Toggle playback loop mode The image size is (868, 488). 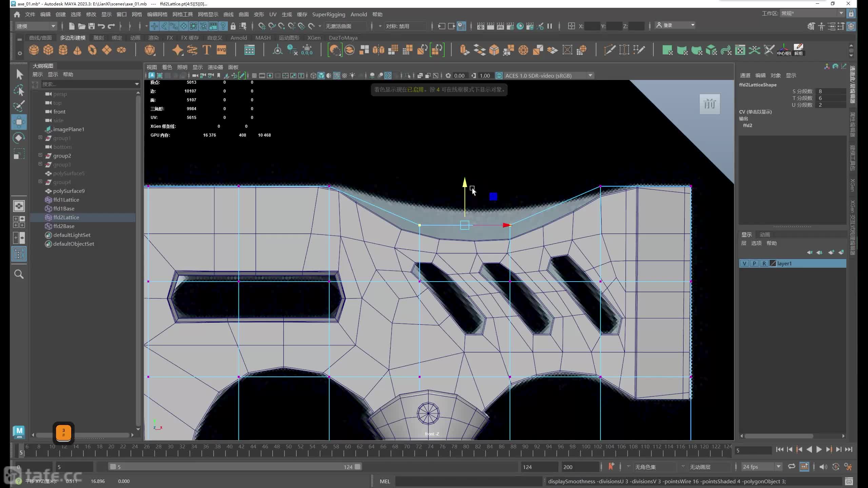click(x=791, y=467)
